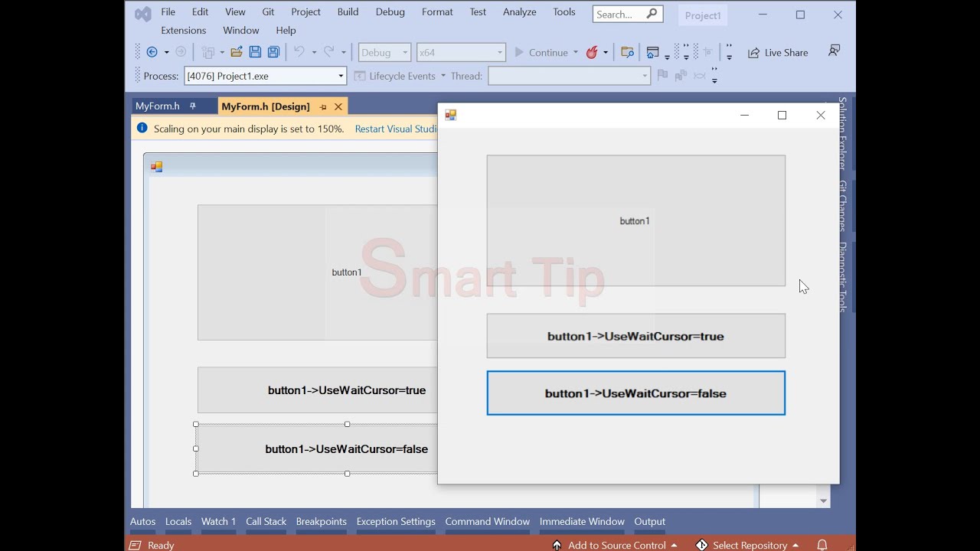Save the current file

coord(255,52)
